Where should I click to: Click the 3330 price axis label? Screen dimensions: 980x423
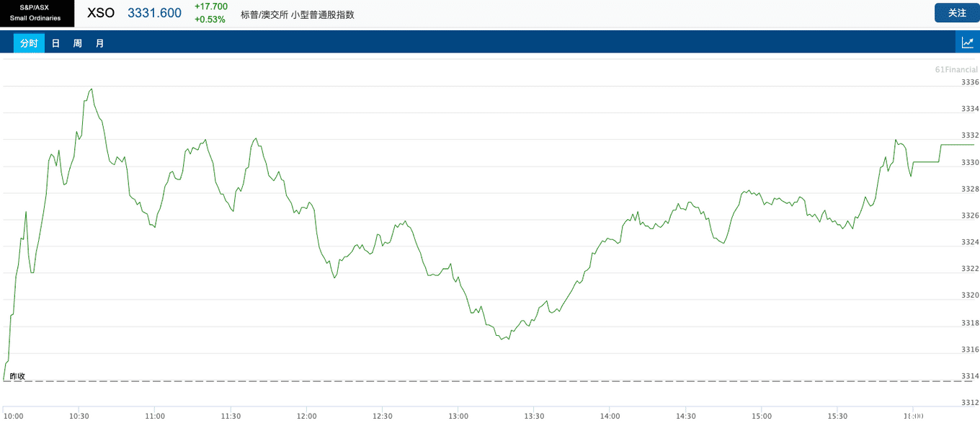click(970, 162)
